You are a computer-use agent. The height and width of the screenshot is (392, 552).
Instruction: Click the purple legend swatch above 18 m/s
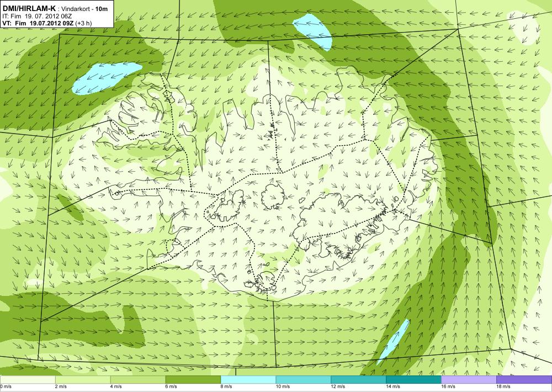pyautogui.click(x=524, y=380)
